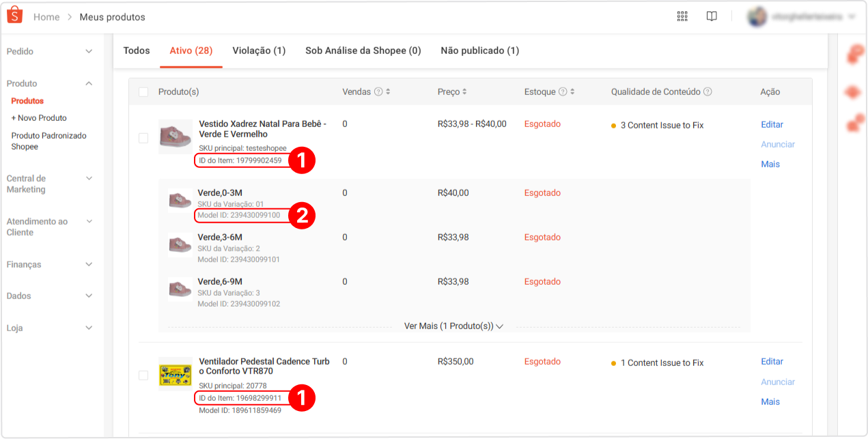Go to Home breadcrumb link
Image resolution: width=868 pixels, height=439 pixels.
coord(46,17)
